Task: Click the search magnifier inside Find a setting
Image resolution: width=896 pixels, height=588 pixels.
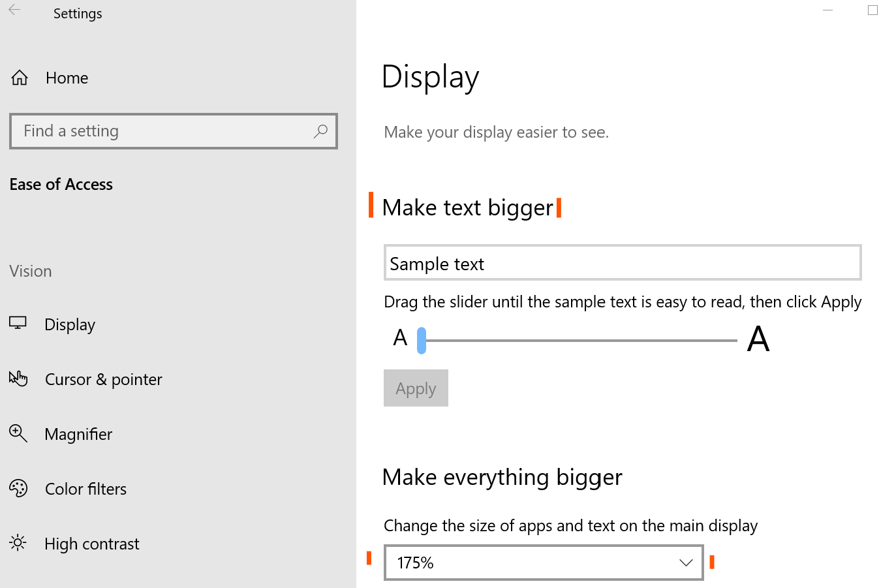Action: point(320,131)
